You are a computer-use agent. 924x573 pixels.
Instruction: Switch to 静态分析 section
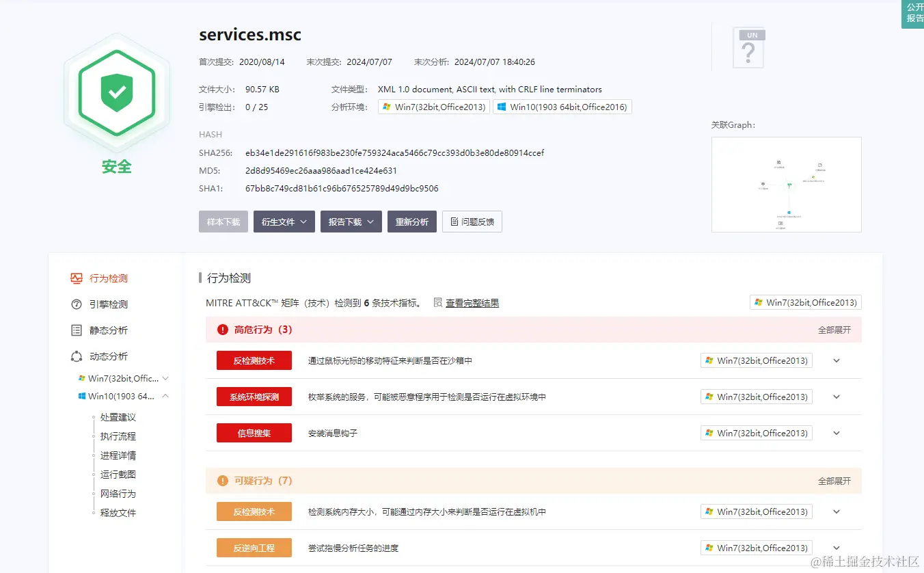[x=109, y=330]
